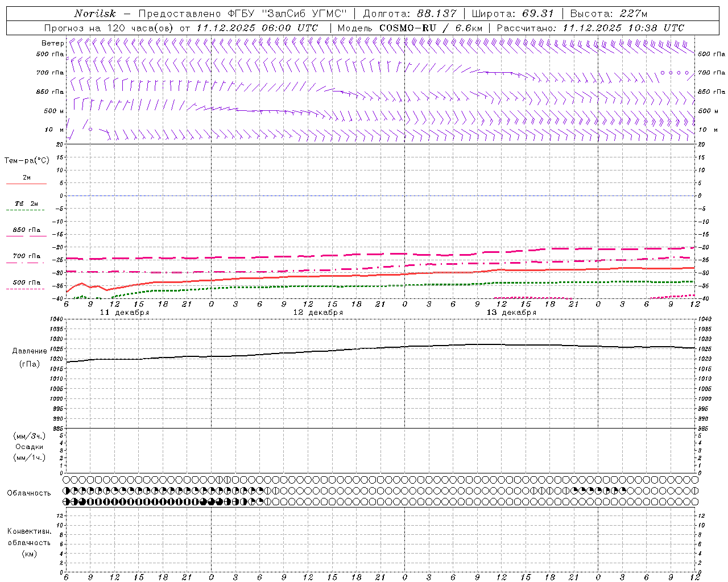
Task: Click the Давление panel label
Action: pos(30,351)
